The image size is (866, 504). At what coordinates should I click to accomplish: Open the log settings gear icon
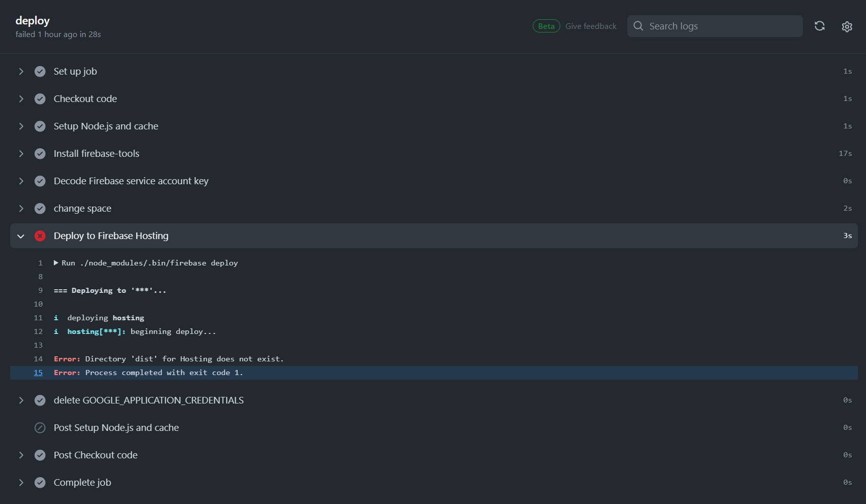pos(847,26)
